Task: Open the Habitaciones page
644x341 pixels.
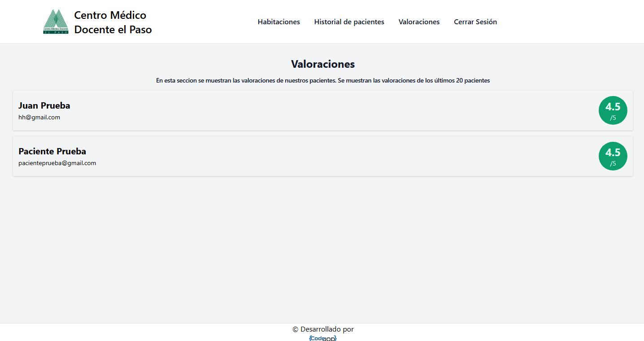Action: [278, 22]
